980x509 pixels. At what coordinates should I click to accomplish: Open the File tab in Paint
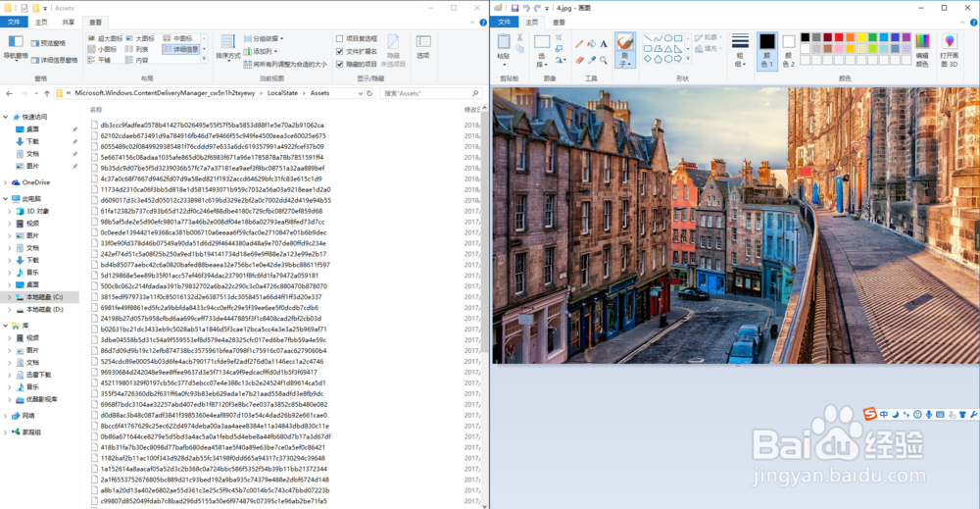504,22
